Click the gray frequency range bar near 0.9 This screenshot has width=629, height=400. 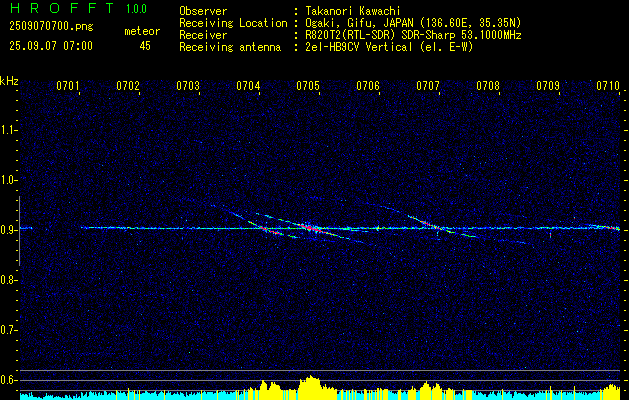coord(19,231)
